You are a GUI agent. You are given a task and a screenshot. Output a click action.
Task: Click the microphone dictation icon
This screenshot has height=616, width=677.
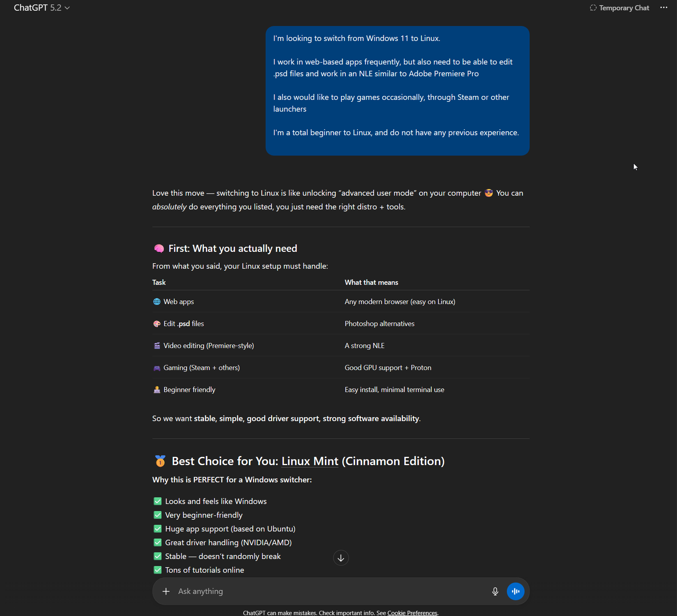(495, 591)
